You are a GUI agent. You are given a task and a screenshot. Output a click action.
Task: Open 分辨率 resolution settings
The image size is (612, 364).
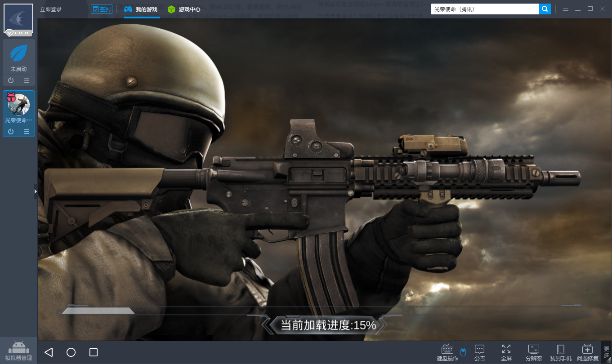click(534, 353)
